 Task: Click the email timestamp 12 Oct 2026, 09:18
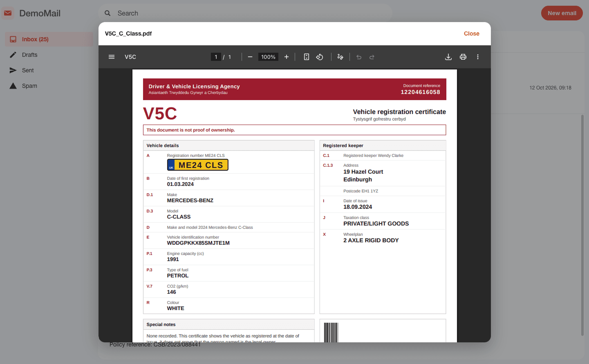pos(550,88)
